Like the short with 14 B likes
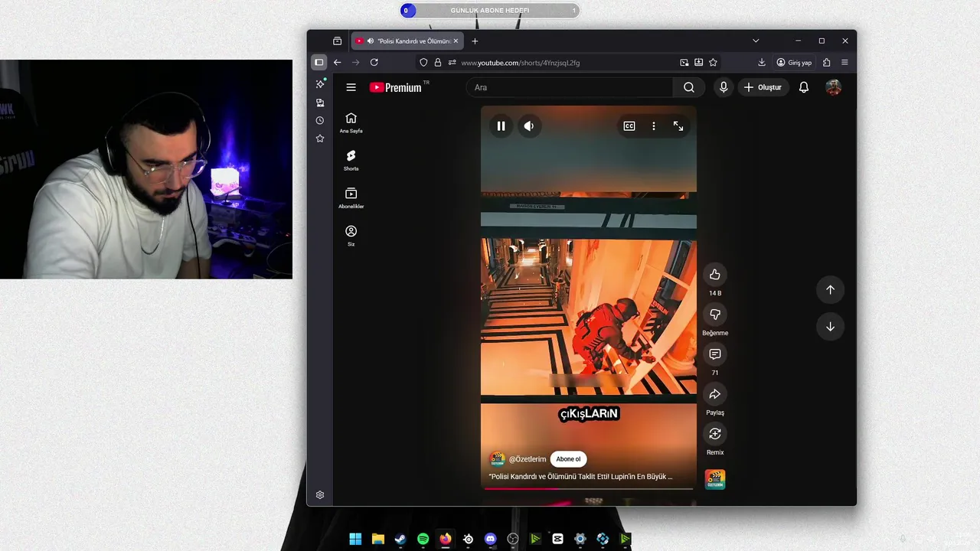Image resolution: width=980 pixels, height=551 pixels. click(715, 275)
